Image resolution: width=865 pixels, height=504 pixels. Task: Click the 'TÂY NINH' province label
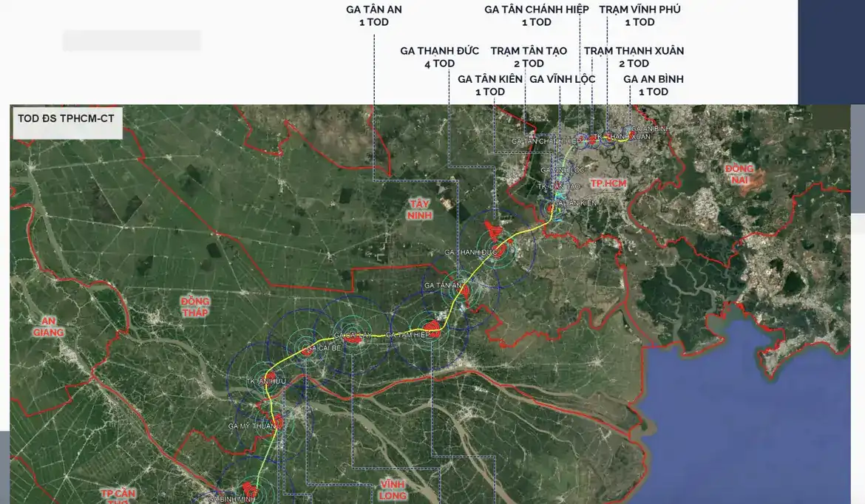(x=419, y=210)
